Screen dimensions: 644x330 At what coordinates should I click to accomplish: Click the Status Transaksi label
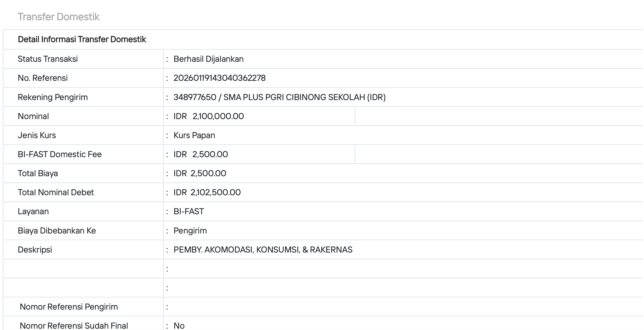click(48, 59)
